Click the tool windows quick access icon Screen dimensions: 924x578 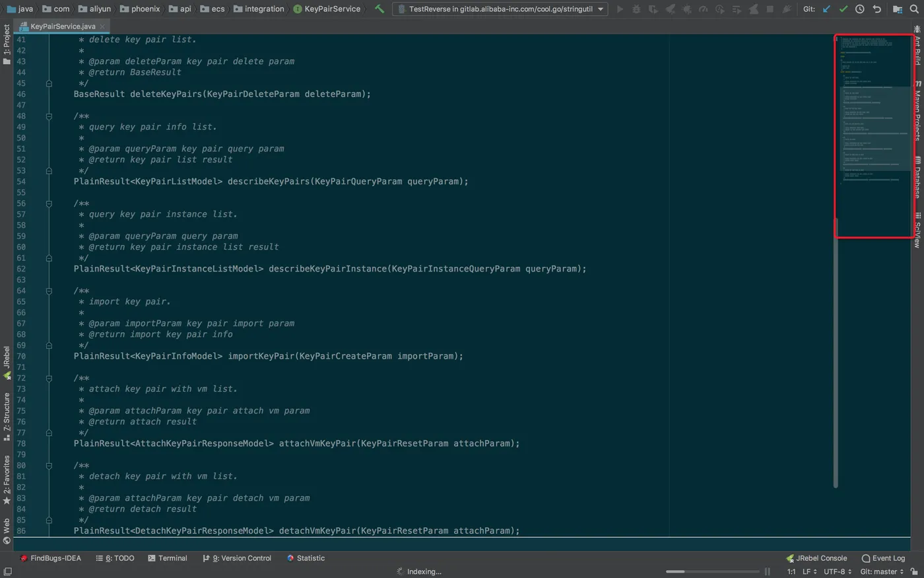(x=7, y=571)
